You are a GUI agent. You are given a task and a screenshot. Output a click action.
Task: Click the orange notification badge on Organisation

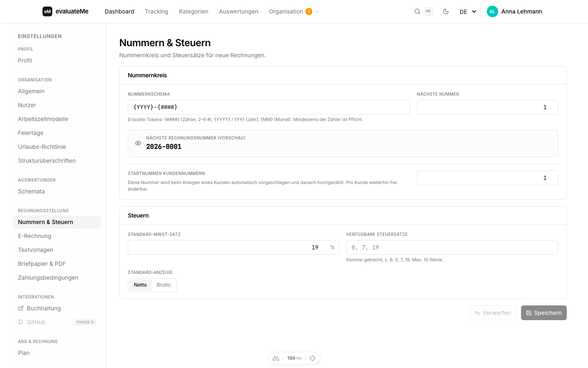(309, 11)
